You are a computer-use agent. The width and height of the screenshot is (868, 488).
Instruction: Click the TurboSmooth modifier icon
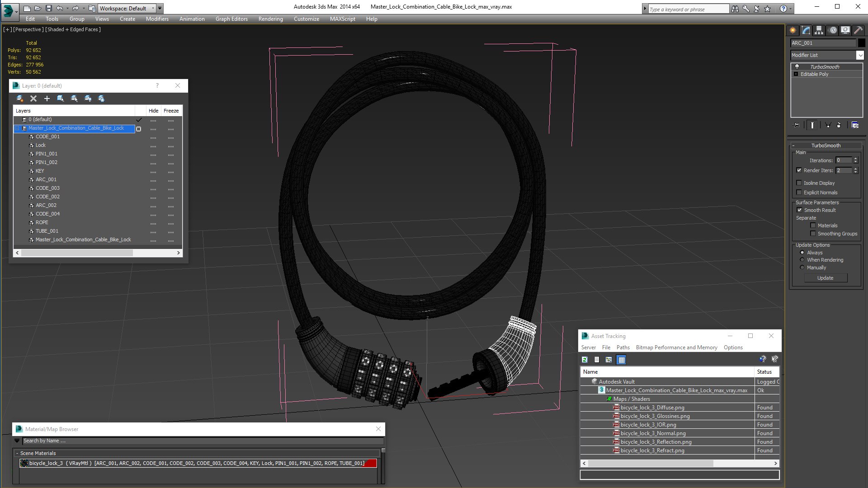coord(797,66)
